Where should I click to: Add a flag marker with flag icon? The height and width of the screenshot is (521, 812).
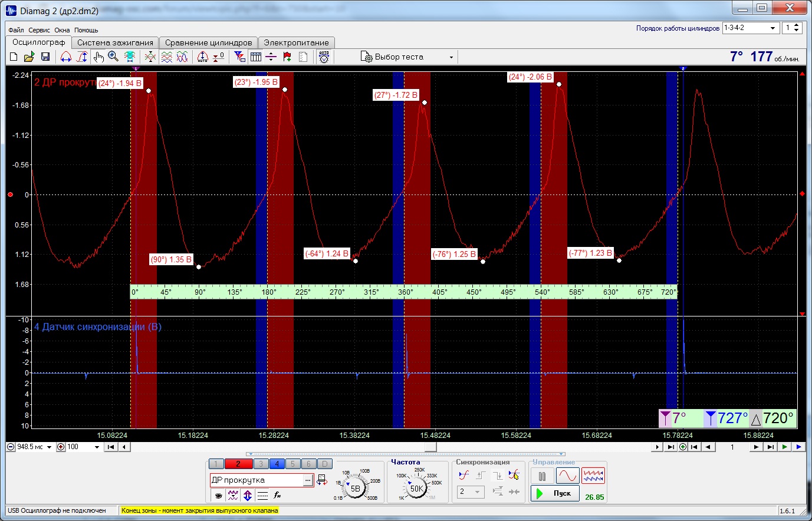click(x=287, y=57)
